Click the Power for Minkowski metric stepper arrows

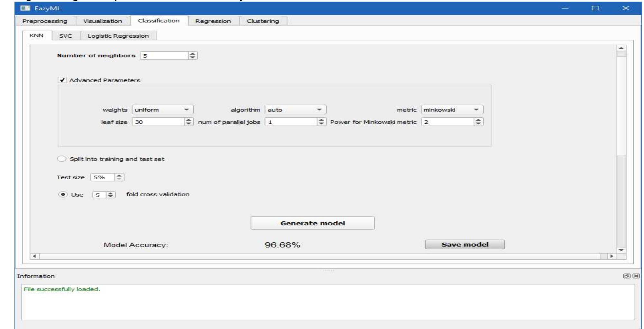pyautogui.click(x=478, y=122)
